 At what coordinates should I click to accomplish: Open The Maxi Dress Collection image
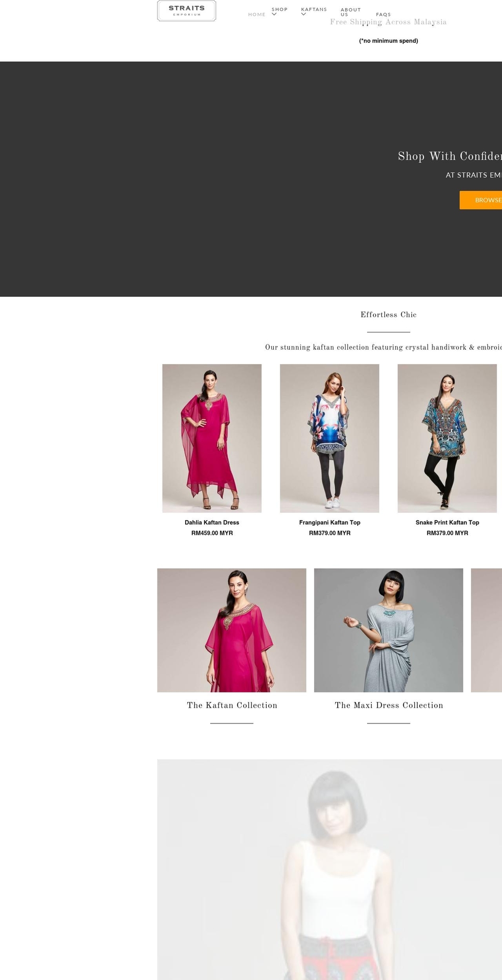[389, 630]
